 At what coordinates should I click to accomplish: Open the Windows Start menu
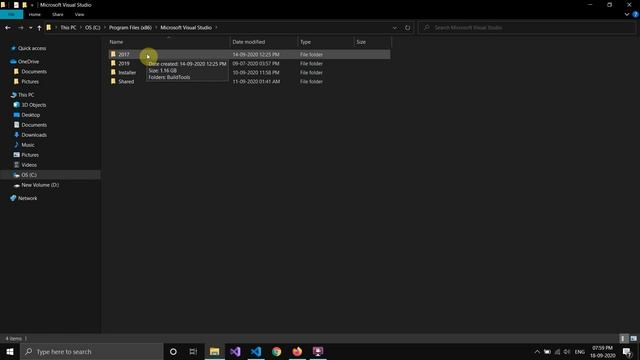click(10, 351)
